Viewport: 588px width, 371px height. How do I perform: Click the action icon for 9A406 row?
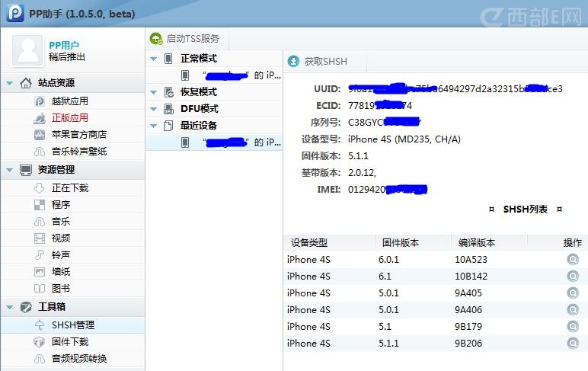pos(573,310)
